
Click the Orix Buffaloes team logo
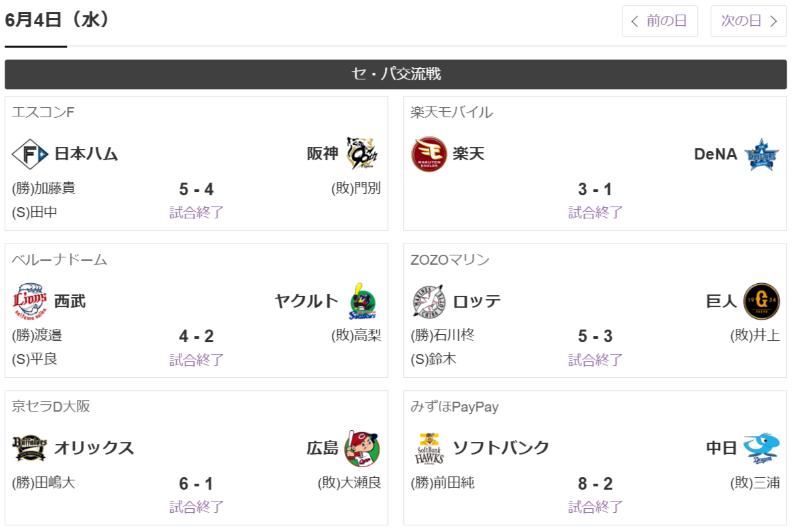[30, 448]
